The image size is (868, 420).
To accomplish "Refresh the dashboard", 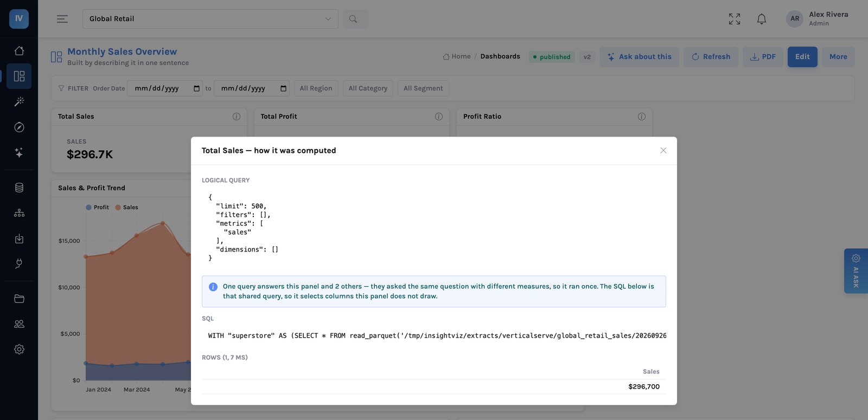I will [711, 56].
